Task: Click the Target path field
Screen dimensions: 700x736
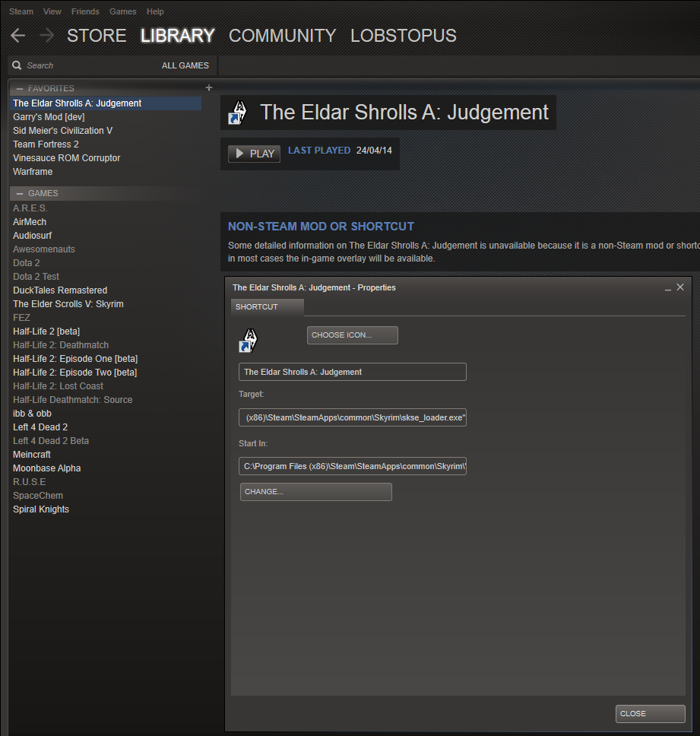Action: 353,417
